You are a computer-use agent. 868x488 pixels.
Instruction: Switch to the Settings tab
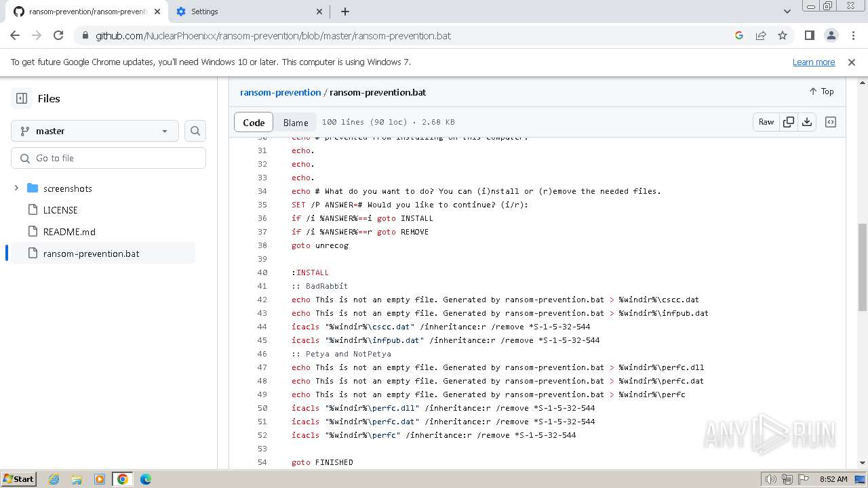[249, 12]
